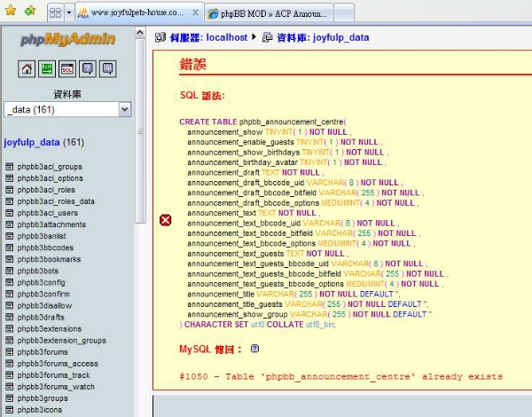Image resolution: width=532 pixels, height=417 pixels.
Task: Click table icon beside phpbb3bbcodes
Action: pos(10,248)
